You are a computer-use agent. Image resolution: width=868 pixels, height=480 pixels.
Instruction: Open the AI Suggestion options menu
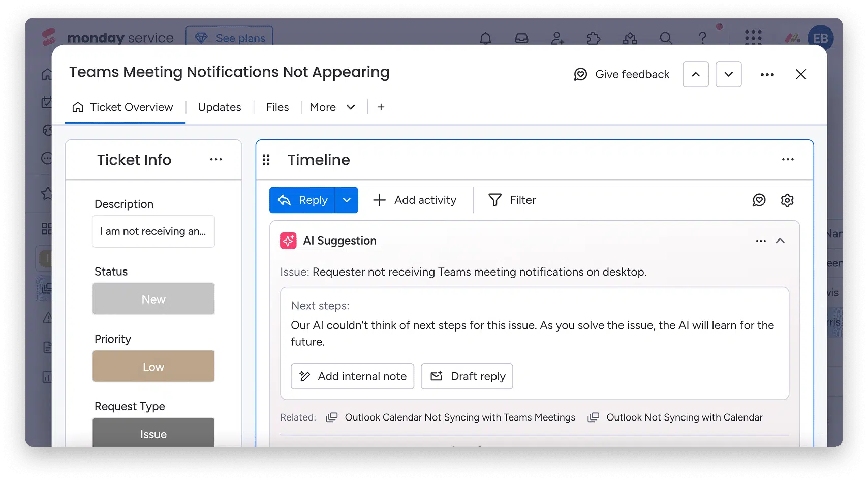click(761, 241)
